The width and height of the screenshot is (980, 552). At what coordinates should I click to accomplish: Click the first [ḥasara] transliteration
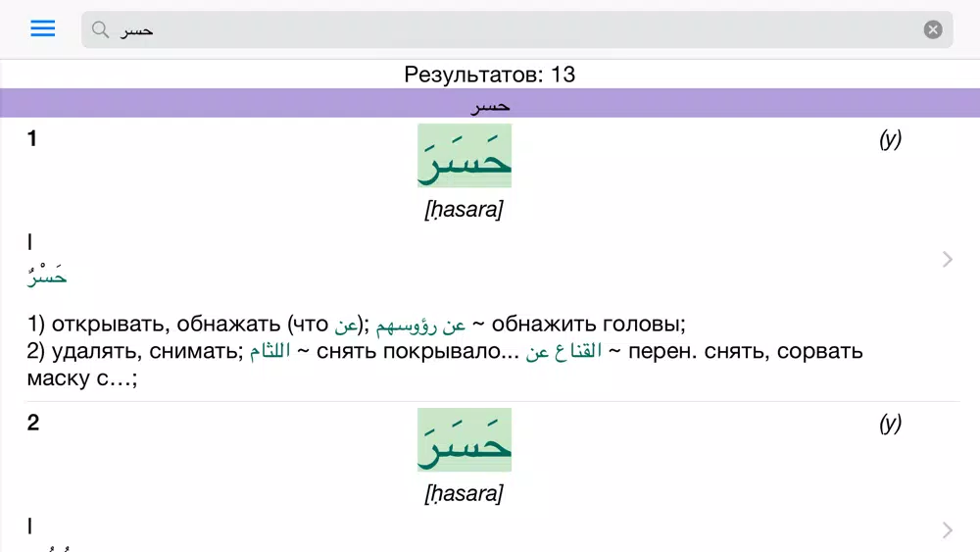pyautogui.click(x=464, y=210)
